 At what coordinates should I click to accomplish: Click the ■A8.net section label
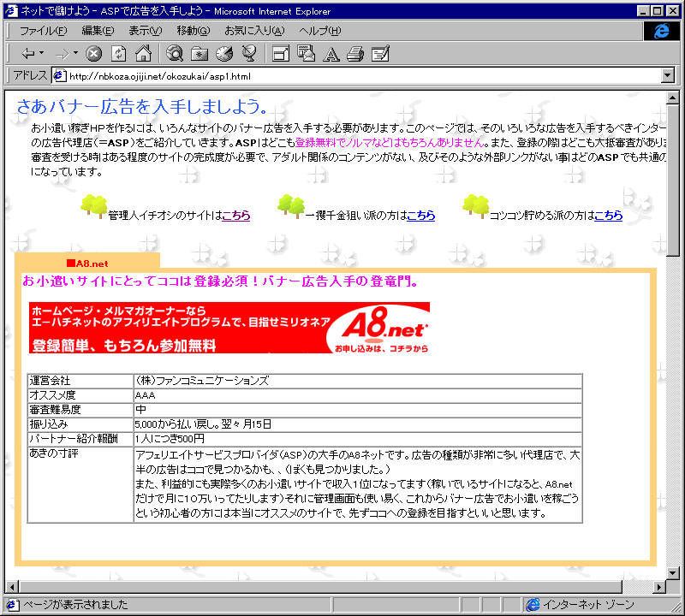click(87, 264)
